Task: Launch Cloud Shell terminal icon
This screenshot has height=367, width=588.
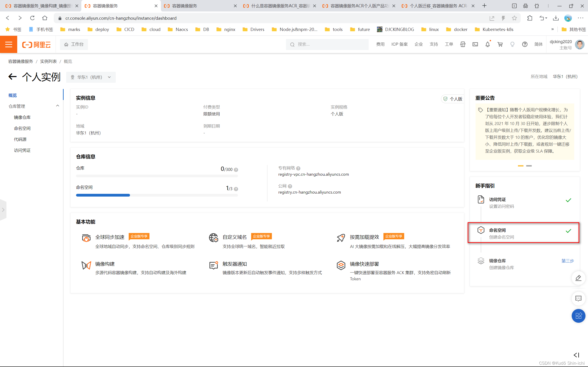Action: [475, 44]
